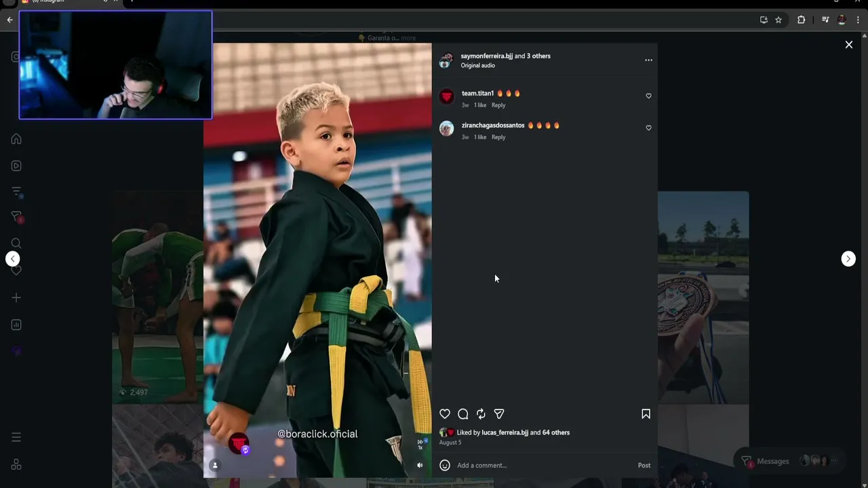Open the Reels icon in the sidebar
The width and height of the screenshot is (868, 488).
click(x=16, y=166)
